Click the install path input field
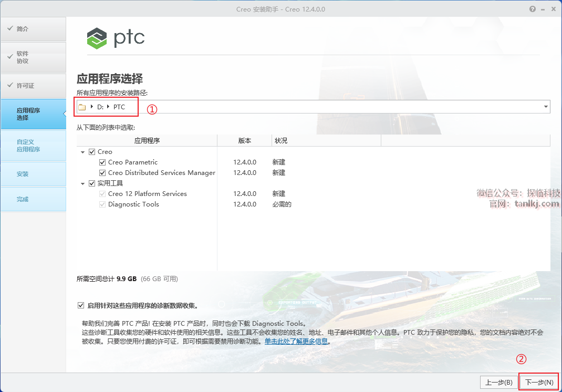The height and width of the screenshot is (392, 562). pos(313,107)
